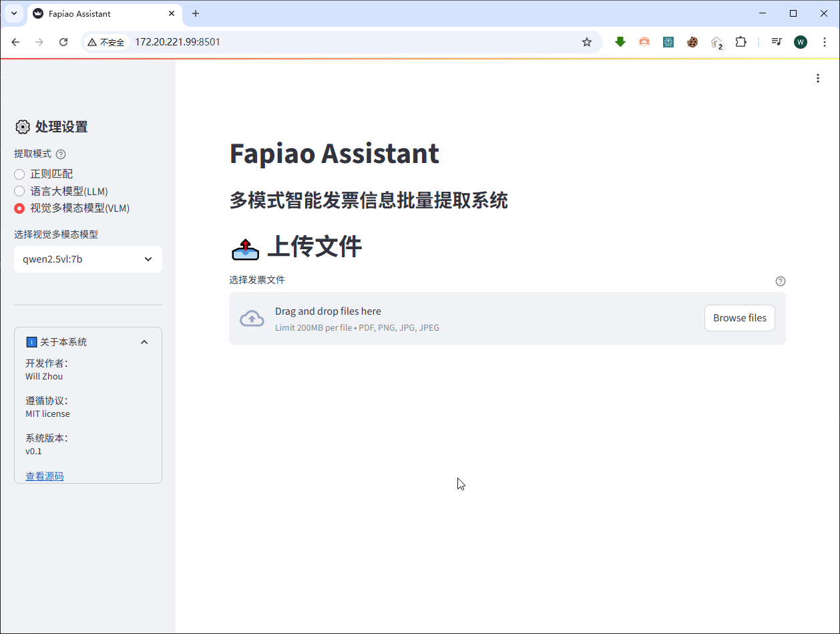Open the orange extension icon

(x=644, y=42)
